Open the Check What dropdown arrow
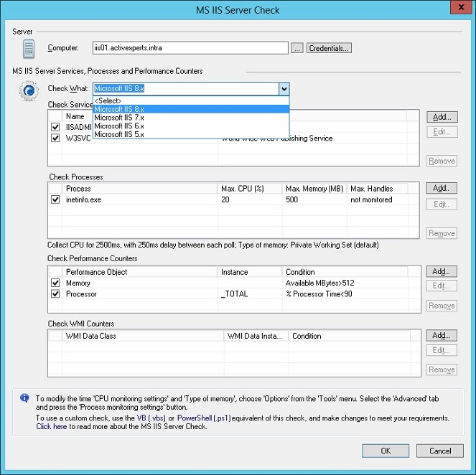 tap(284, 89)
